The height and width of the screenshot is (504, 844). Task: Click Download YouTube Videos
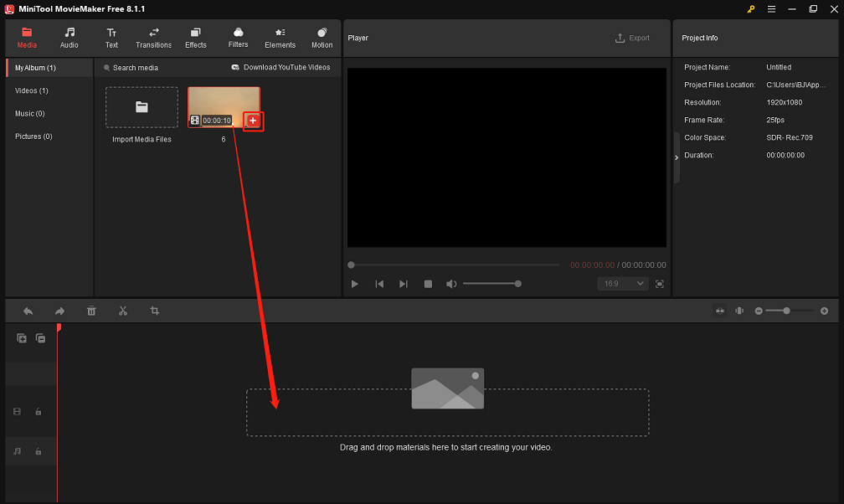280,67
